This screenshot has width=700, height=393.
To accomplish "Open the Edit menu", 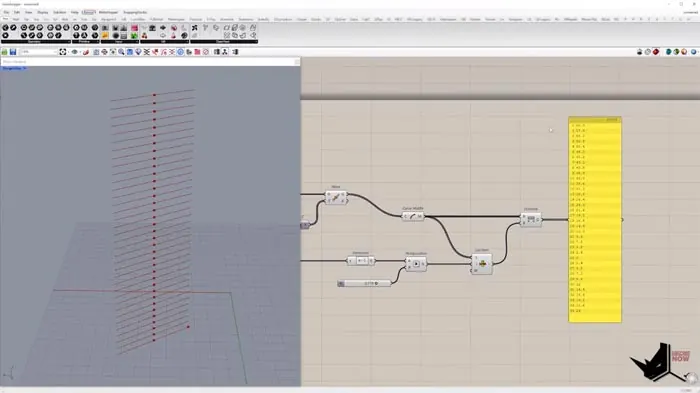I will (x=17, y=13).
